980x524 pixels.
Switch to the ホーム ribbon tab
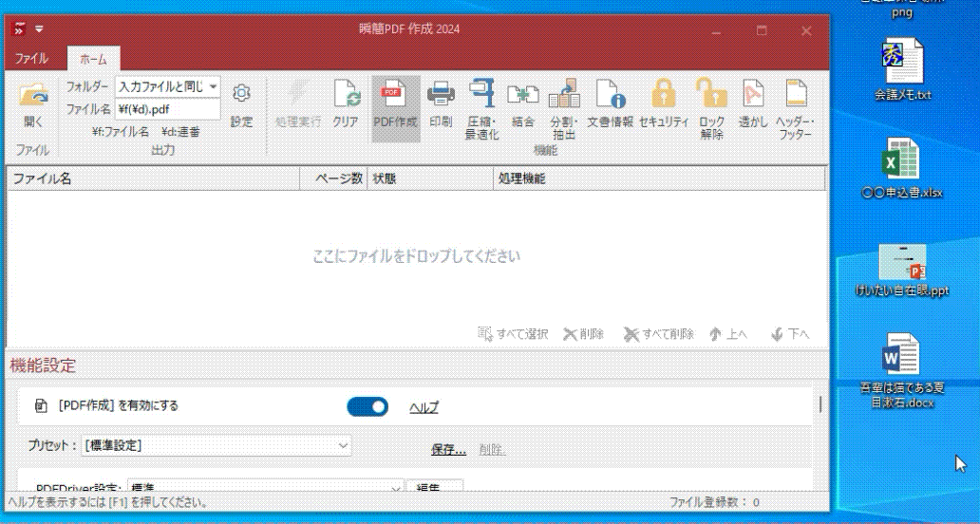(x=93, y=60)
